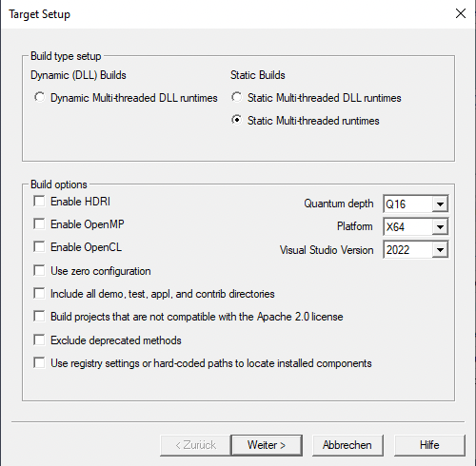Click the Platform label text
Image resolution: width=476 pixels, height=466 pixels.
tap(355, 226)
